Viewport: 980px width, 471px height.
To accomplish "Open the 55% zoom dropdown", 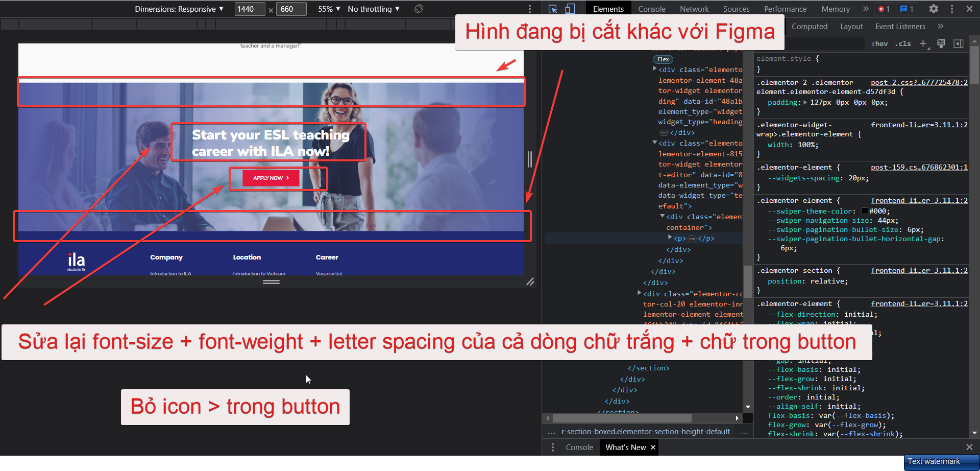I will pos(329,9).
